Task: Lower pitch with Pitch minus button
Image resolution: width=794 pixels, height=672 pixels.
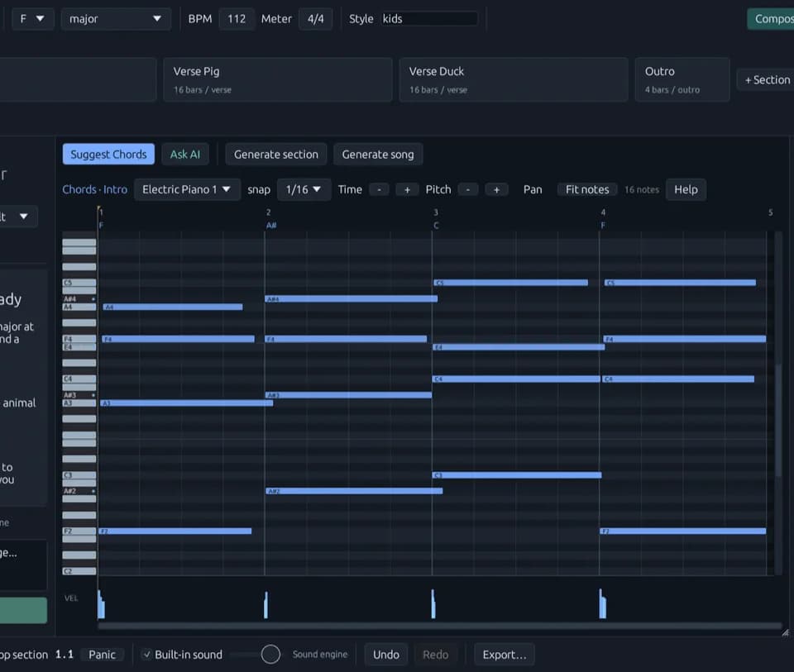Action: click(468, 189)
